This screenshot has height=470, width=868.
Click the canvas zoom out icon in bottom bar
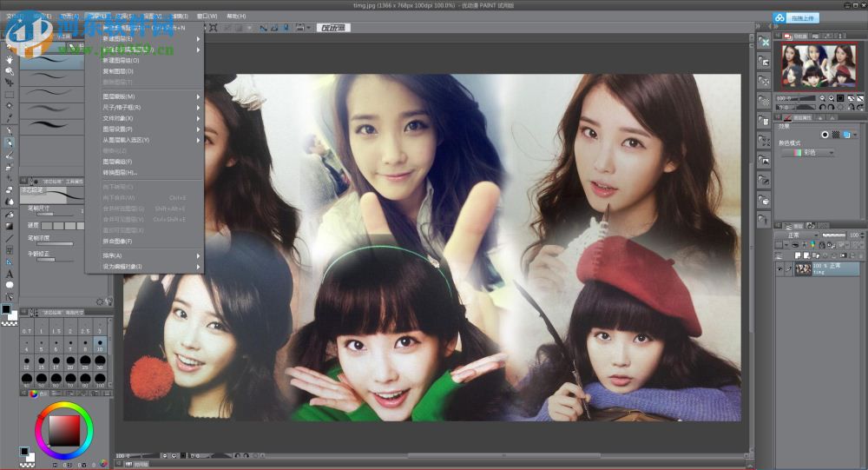tap(165, 455)
